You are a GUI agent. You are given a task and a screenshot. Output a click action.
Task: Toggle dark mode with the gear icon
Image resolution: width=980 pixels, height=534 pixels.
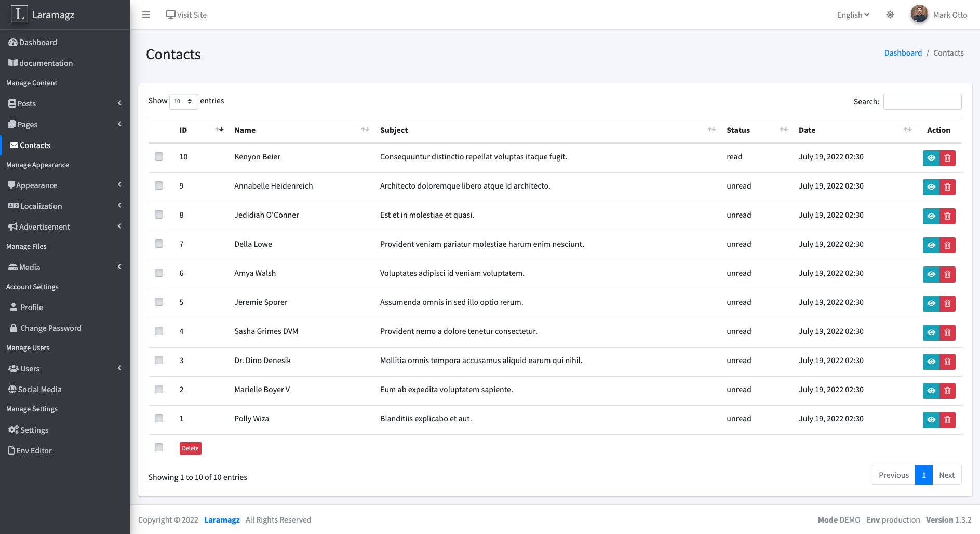pyautogui.click(x=890, y=15)
